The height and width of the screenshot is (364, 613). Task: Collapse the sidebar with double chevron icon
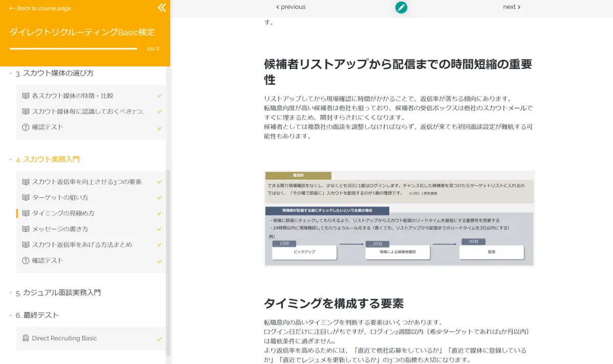coord(161,8)
